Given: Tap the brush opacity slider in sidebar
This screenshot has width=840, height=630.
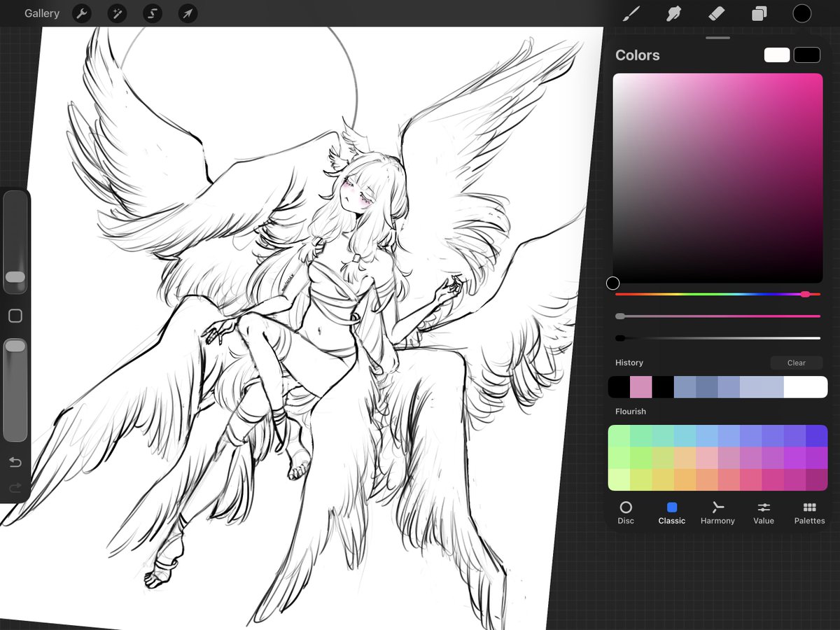Looking at the screenshot, I should (x=15, y=390).
